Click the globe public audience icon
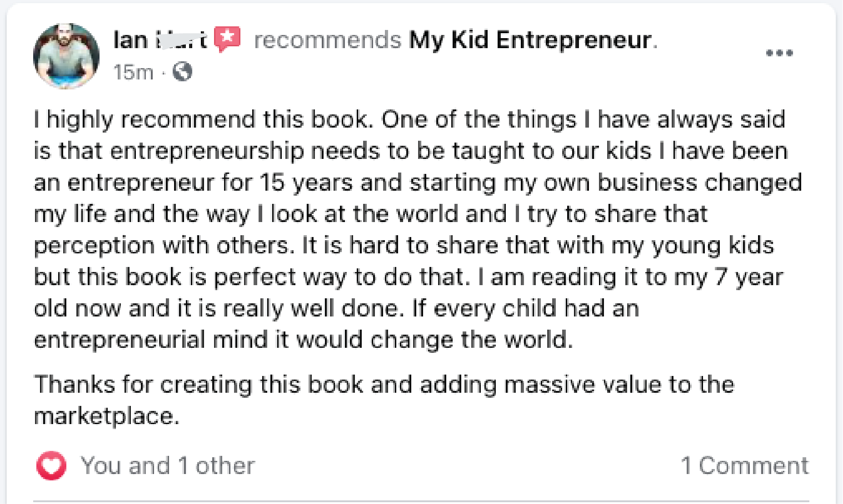The height and width of the screenshot is (504, 843). [x=182, y=72]
